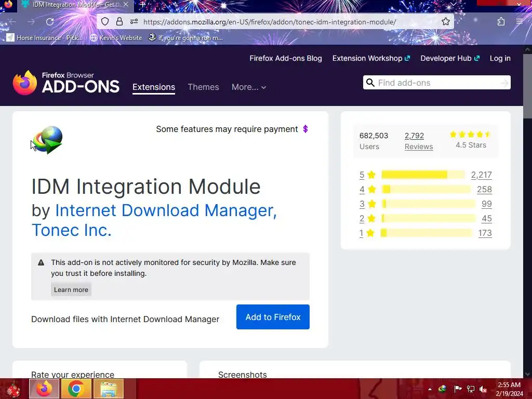Click the IDM icon in system tray
The width and height of the screenshot is (532, 399).
click(x=443, y=389)
